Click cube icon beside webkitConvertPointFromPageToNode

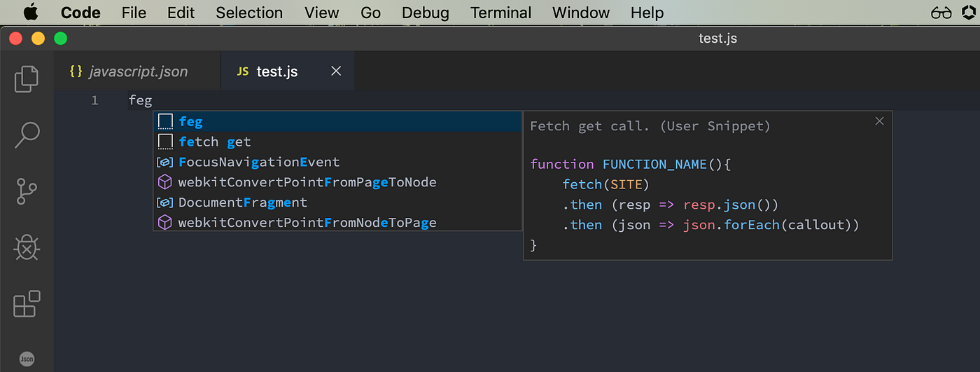tap(165, 182)
